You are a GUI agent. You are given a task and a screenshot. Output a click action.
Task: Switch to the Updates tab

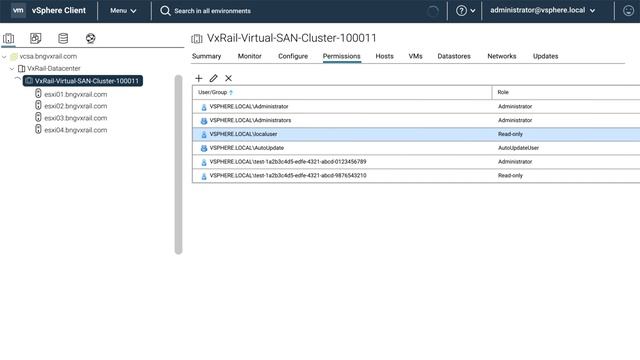(x=545, y=56)
